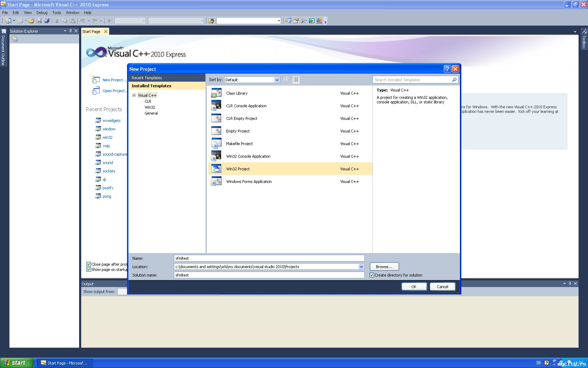
Task: Open the Properties Window from the toolbar
Action: tap(296, 21)
